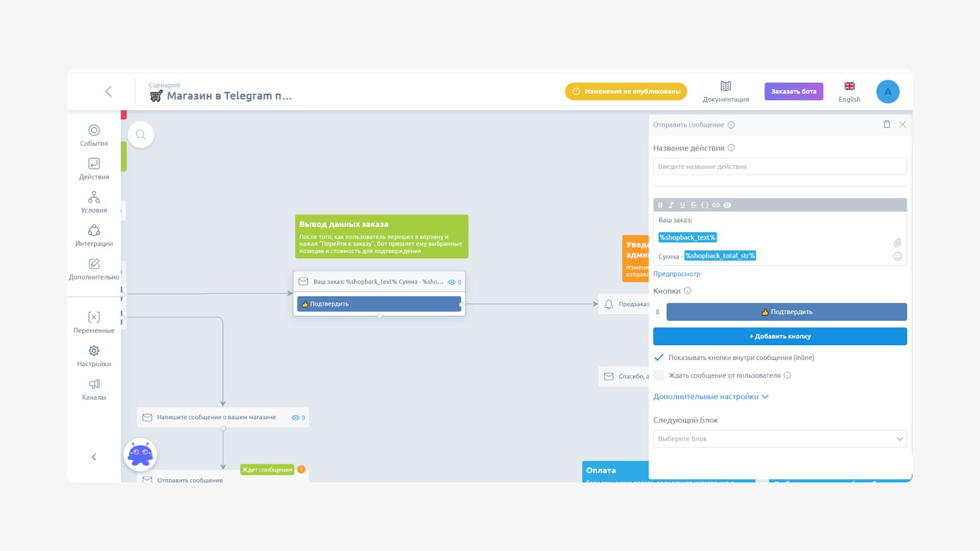Viewport: 980px width, 551px height.
Task: Delete the action with the trash icon
Action: 886,124
